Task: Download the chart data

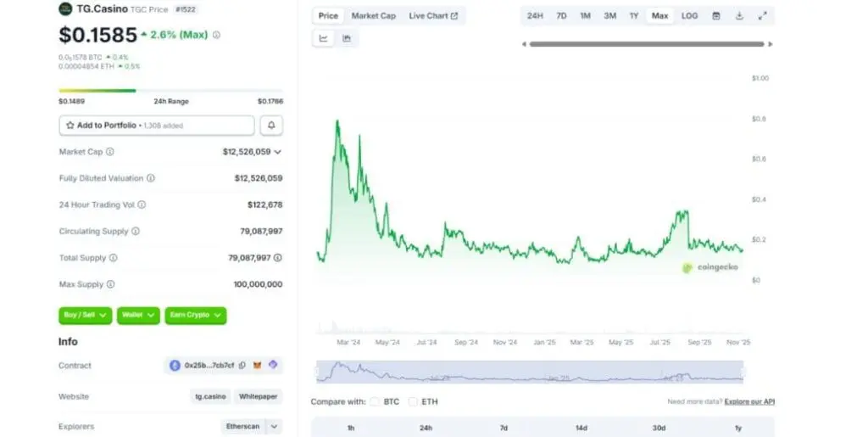Action: click(x=739, y=16)
